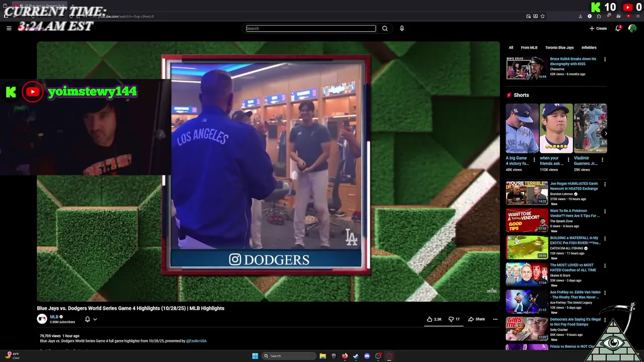Click the Brandon Lehman channel name
Image resolution: width=644 pixels, height=362 pixels.
click(x=561, y=194)
